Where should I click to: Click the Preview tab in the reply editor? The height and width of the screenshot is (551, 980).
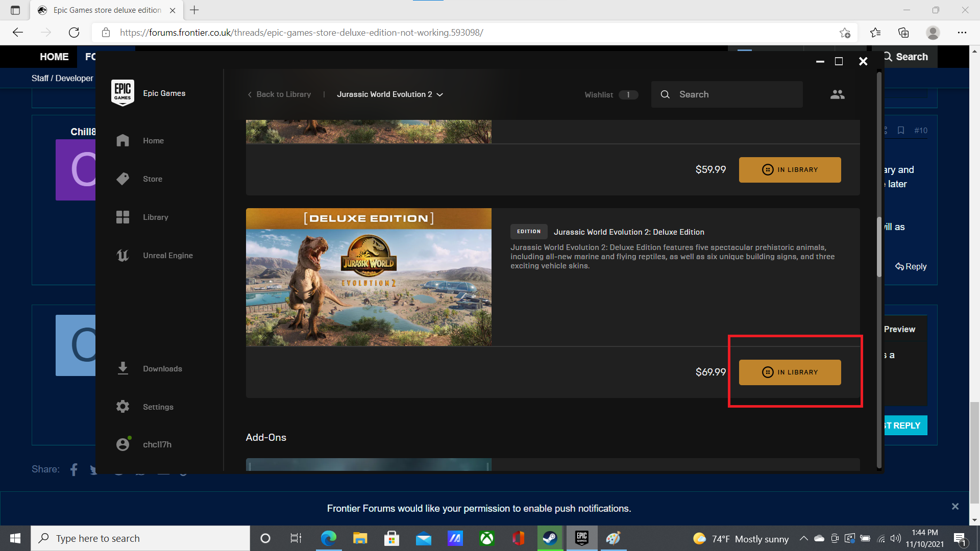(899, 329)
